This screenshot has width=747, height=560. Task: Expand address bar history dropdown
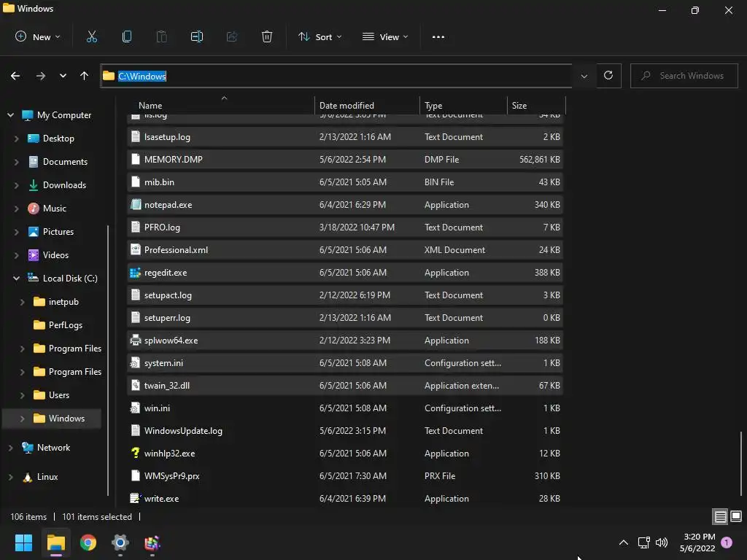point(584,76)
